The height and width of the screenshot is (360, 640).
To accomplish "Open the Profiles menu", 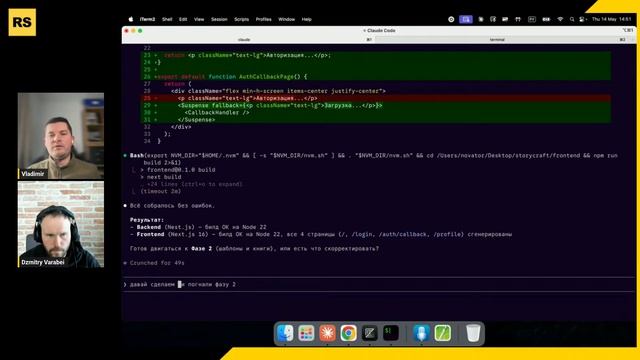I will point(263,19).
